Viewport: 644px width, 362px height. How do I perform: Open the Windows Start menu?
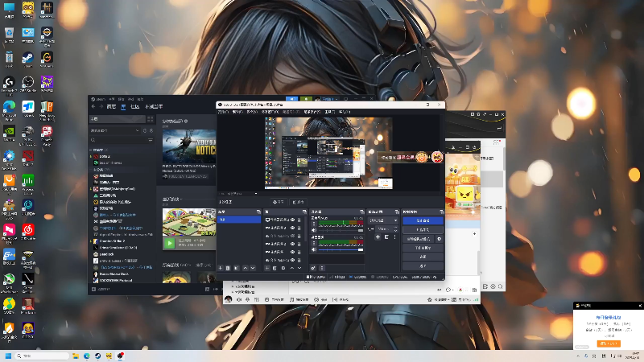pos(8,356)
